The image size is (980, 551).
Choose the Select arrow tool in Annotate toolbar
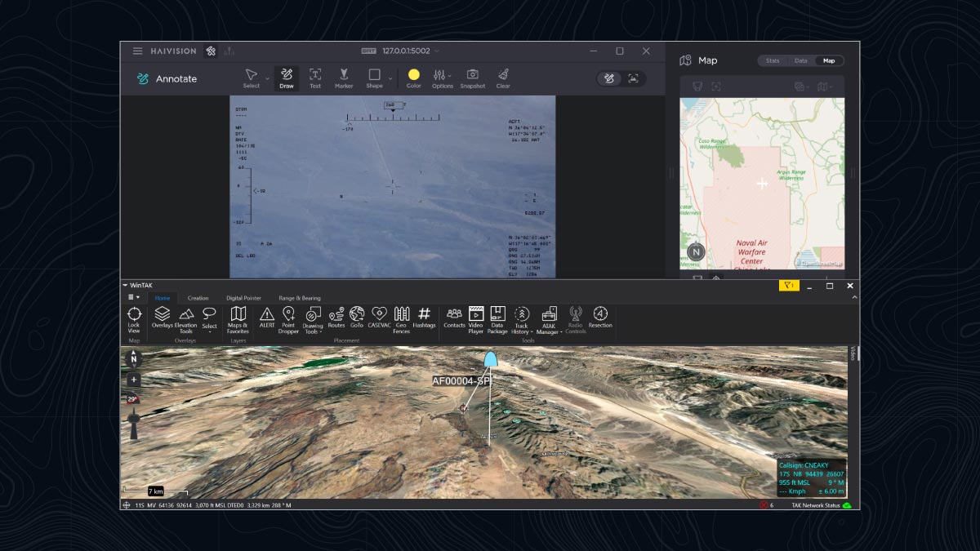tap(252, 78)
